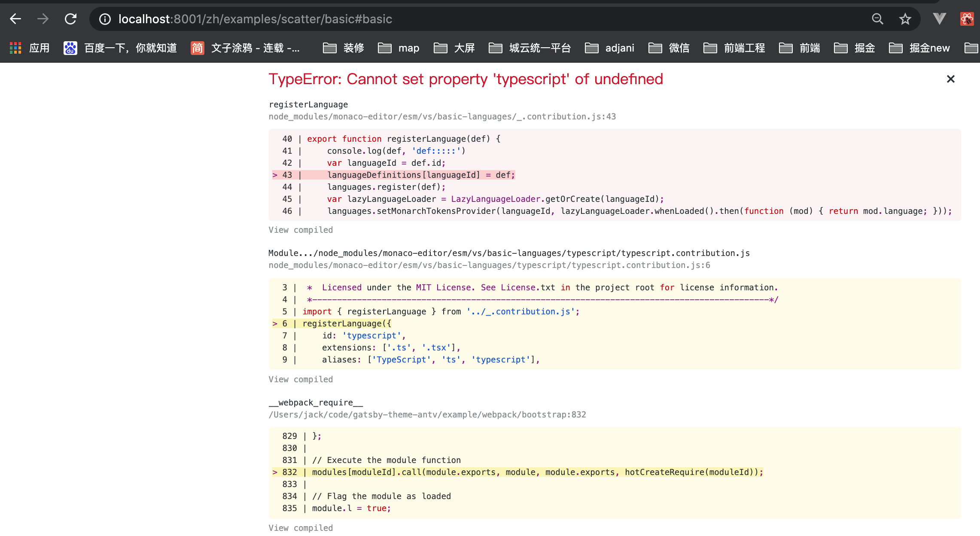Click the browser back arrow
Viewport: 980px width, 536px height.
pos(15,19)
